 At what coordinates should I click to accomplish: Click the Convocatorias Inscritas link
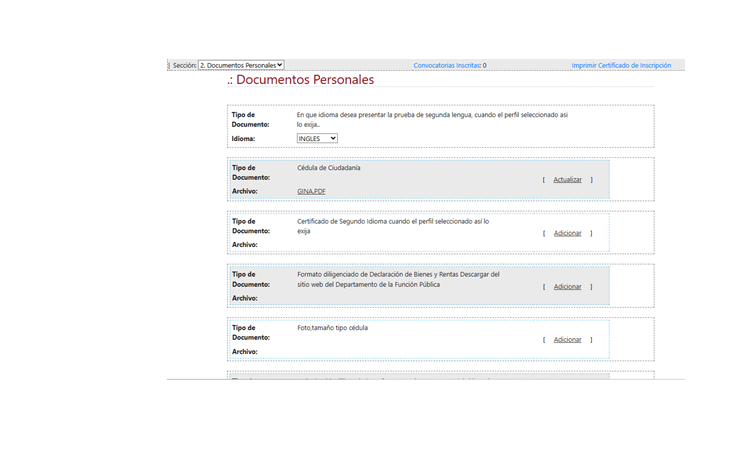point(447,65)
